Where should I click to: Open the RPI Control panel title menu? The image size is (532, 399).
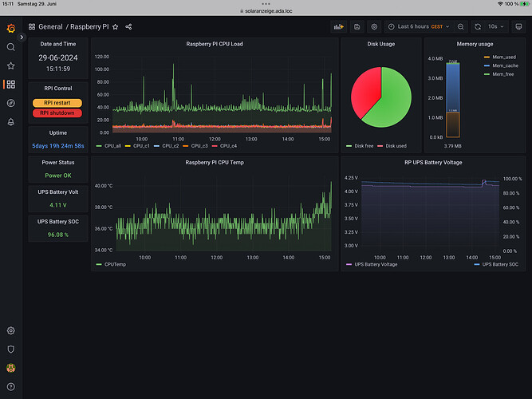point(58,89)
